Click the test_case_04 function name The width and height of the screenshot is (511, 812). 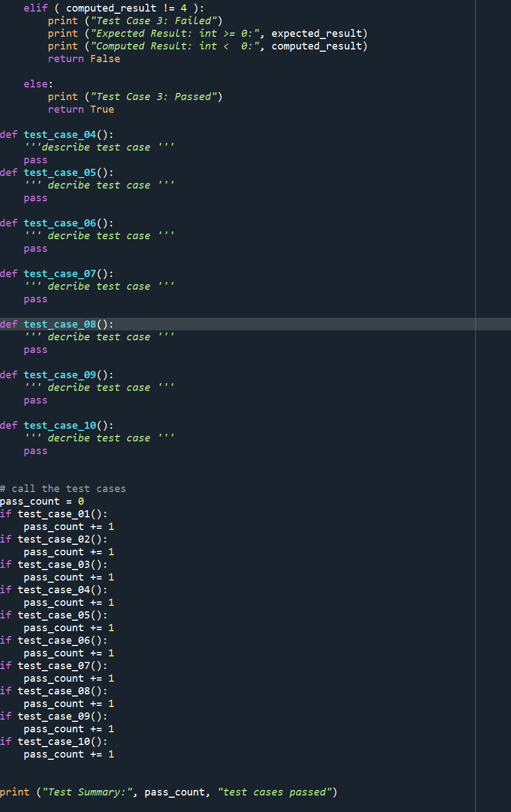point(59,134)
